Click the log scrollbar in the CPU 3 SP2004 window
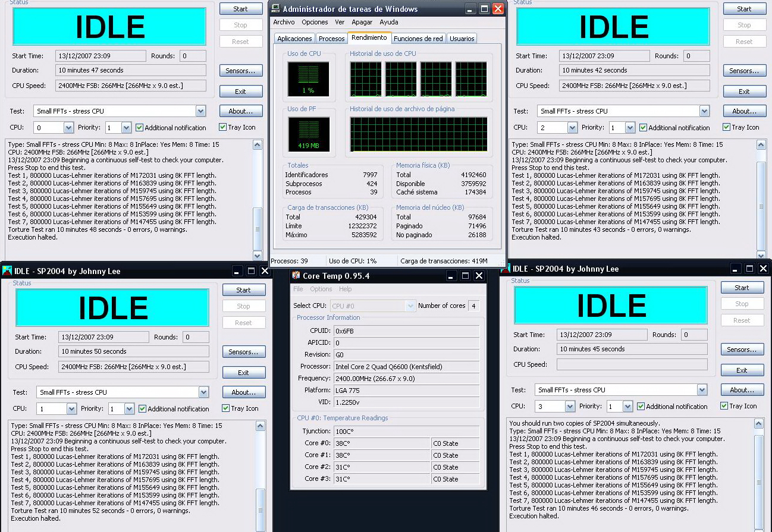Image resolution: width=772 pixels, height=532 pixels. pos(759,475)
